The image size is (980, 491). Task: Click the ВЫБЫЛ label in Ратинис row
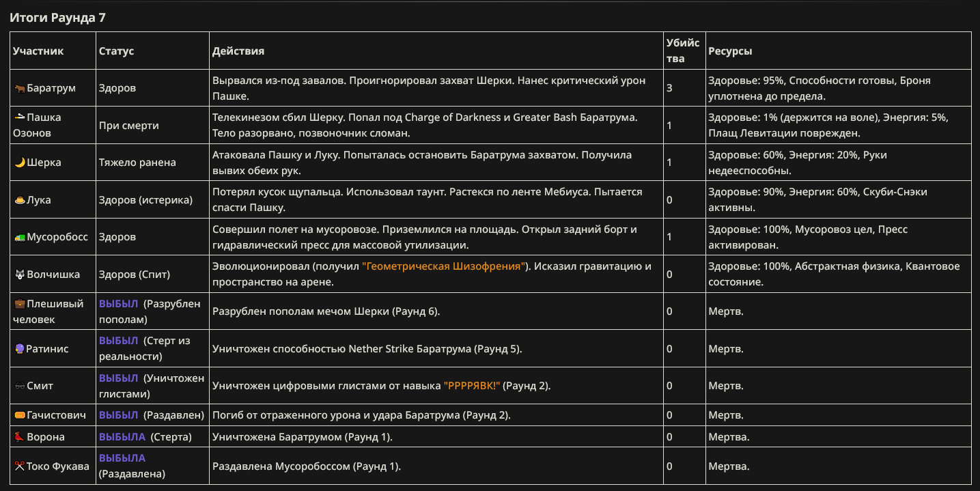(x=119, y=341)
